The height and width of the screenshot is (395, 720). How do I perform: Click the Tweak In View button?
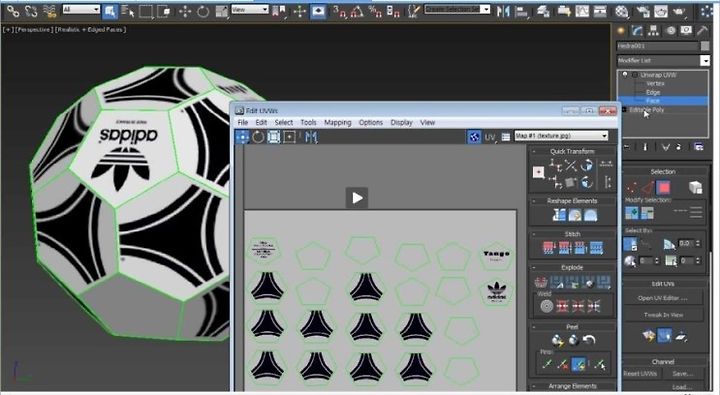[663, 315]
